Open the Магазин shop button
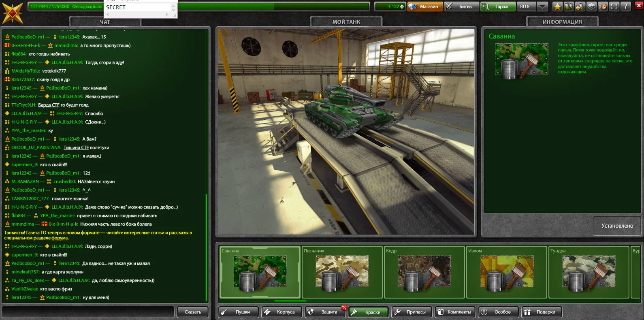Viewport: 644px width, 320px height. click(x=424, y=6)
